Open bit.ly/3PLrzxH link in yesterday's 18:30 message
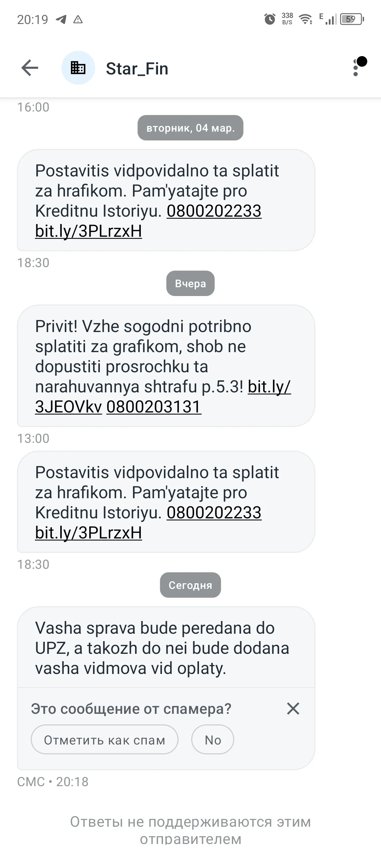Screen dimensions: 381x868 89,533
